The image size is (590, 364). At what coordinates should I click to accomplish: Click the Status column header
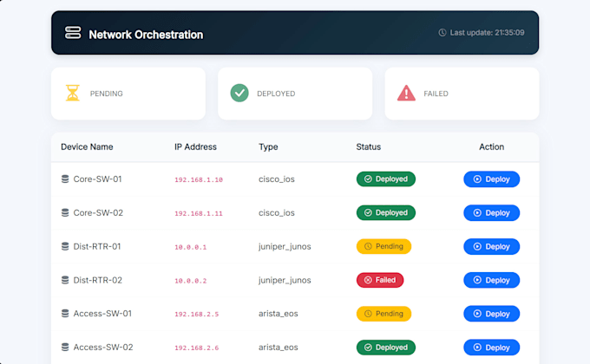369,146
